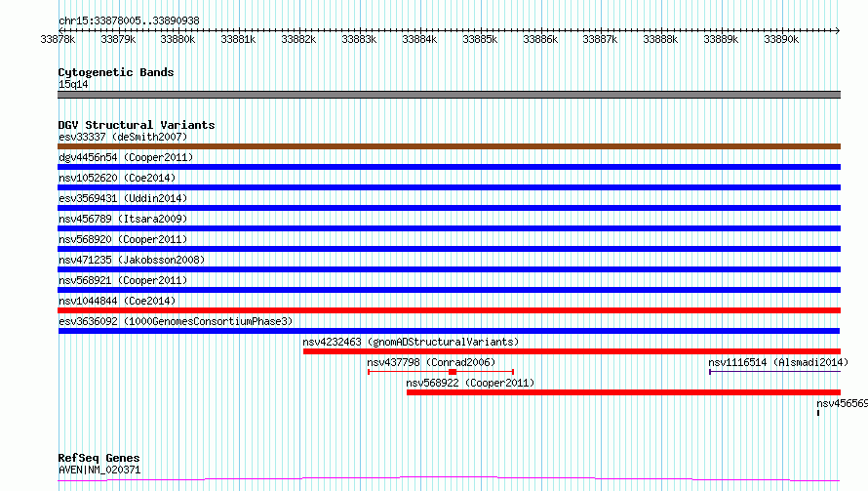This screenshot has height=491, width=868.
Task: Click the nsv1116514 (Alsmadi2014) label
Action: pos(778,362)
